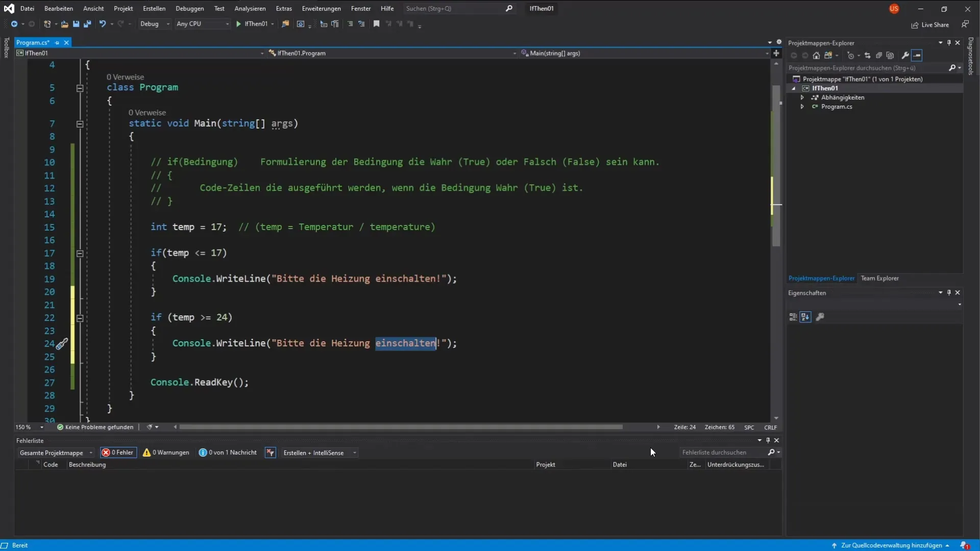This screenshot has width=980, height=551.
Task: Click the sync with active document icon
Action: [867, 56]
